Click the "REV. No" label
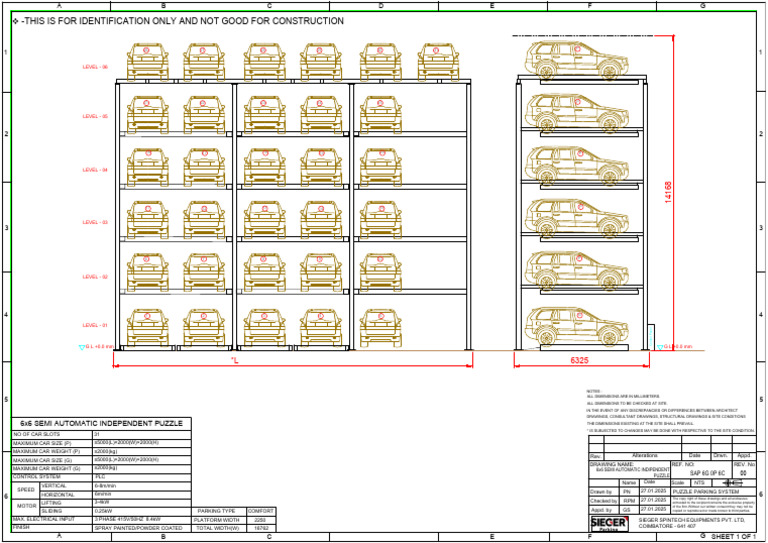768x543 pixels. pyautogui.click(x=744, y=464)
